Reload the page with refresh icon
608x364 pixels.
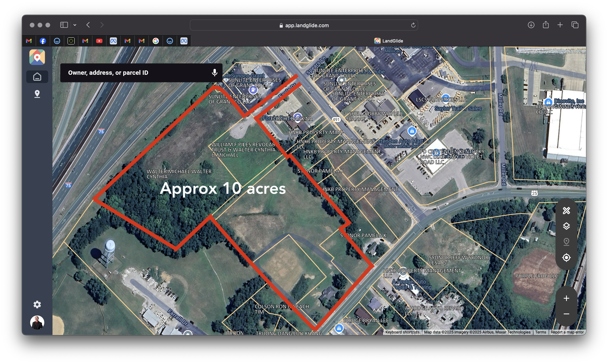(x=413, y=25)
